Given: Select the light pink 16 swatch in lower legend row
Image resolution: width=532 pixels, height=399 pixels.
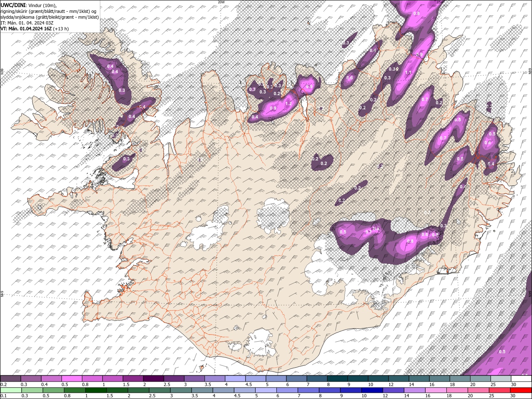Looking at the screenshot, I should point(436,390).
